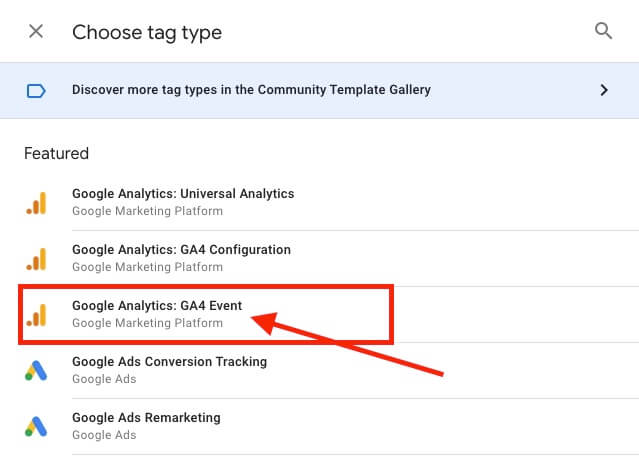Select Google Ads Conversion Tracking tag title

point(169,362)
